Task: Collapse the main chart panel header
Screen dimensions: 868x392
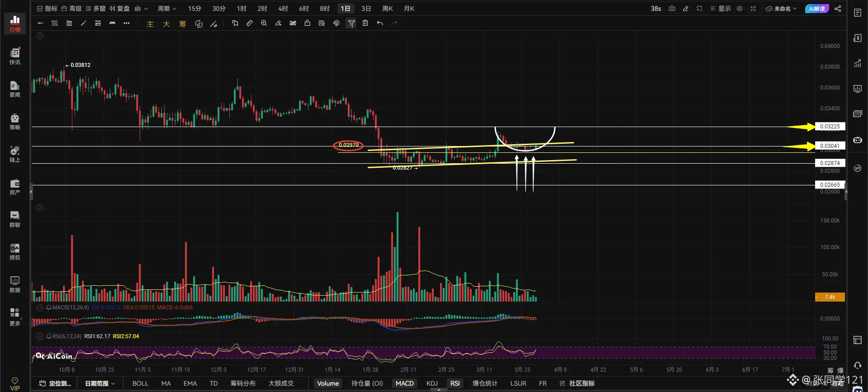Action: [40, 36]
